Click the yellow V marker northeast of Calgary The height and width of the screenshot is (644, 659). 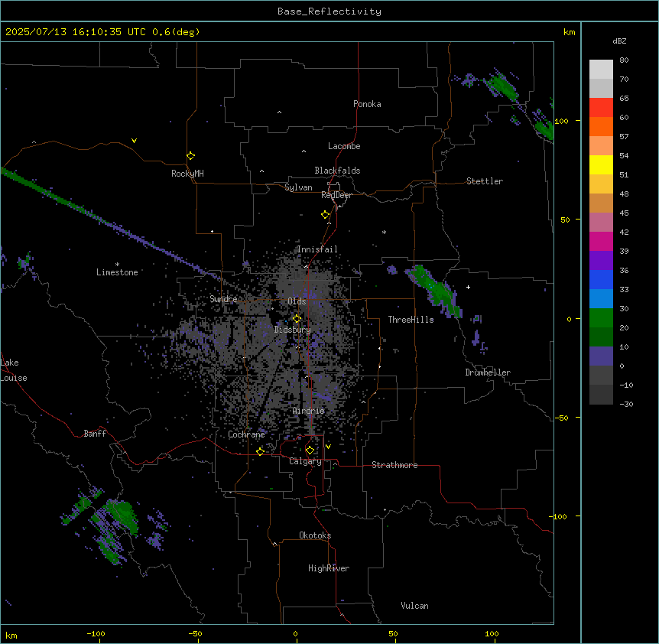pyautogui.click(x=328, y=447)
